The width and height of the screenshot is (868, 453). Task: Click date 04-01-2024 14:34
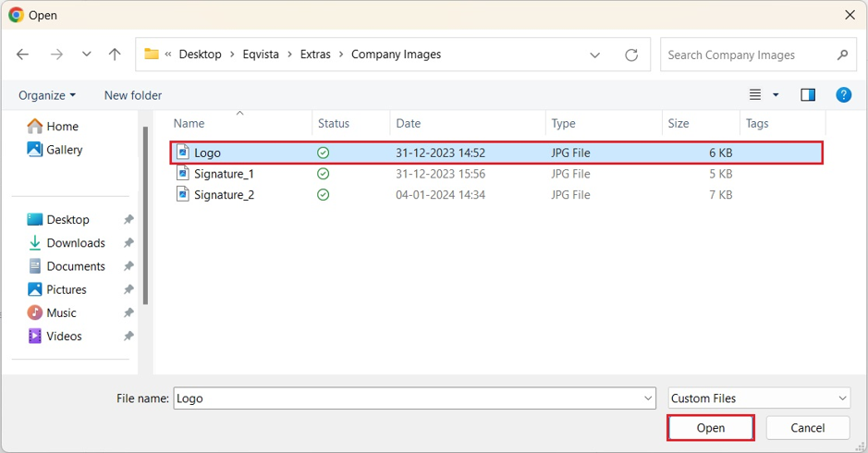(440, 195)
